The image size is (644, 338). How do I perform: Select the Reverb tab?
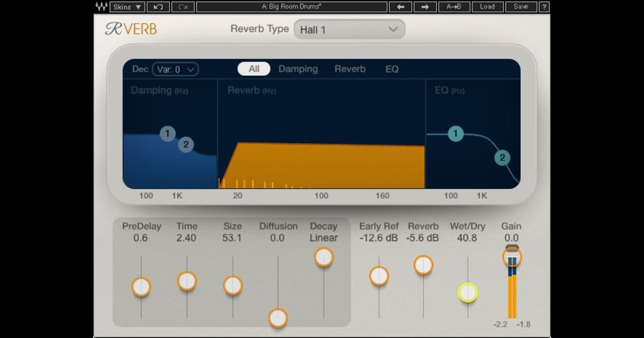[x=349, y=69]
